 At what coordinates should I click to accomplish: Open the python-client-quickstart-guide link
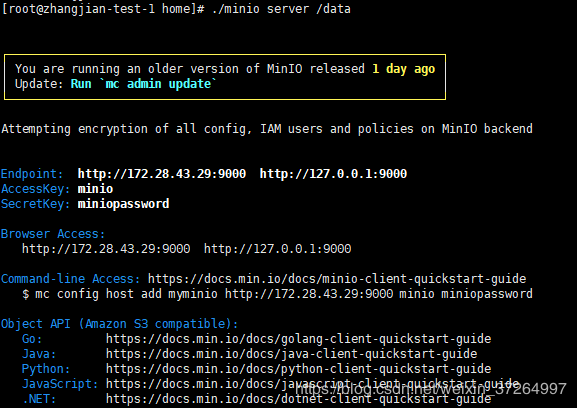pyautogui.click(x=298, y=369)
